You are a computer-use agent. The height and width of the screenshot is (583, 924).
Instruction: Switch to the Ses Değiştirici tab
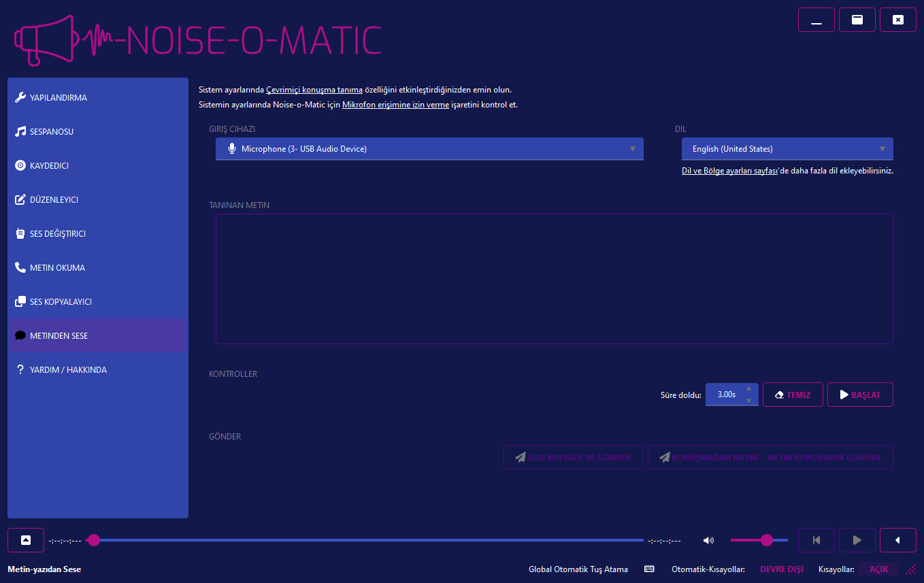point(58,233)
